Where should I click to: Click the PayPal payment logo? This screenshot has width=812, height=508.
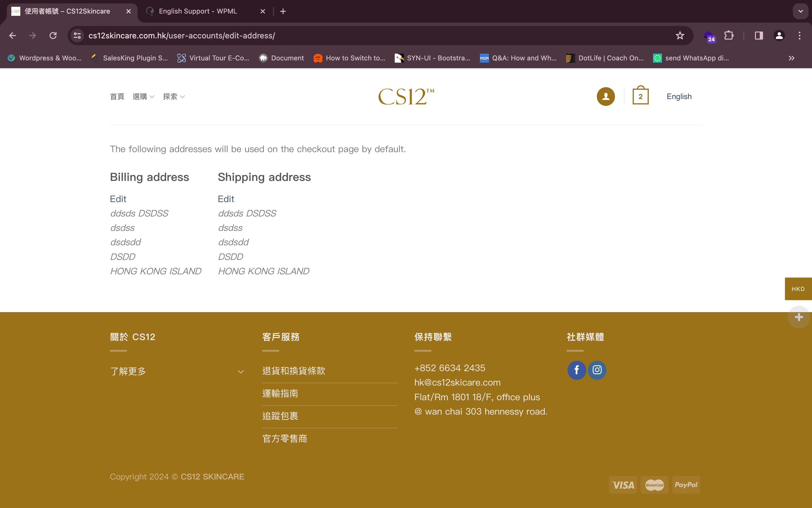tap(686, 485)
